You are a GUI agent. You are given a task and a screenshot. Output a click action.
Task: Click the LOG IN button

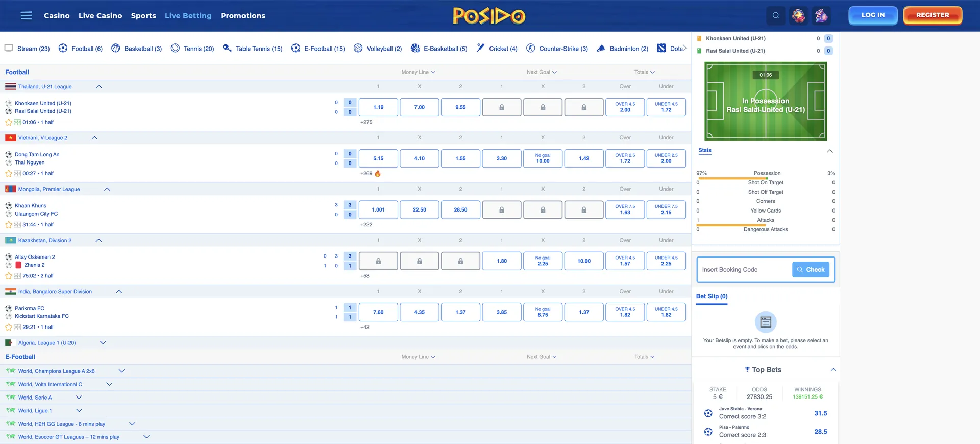(873, 15)
